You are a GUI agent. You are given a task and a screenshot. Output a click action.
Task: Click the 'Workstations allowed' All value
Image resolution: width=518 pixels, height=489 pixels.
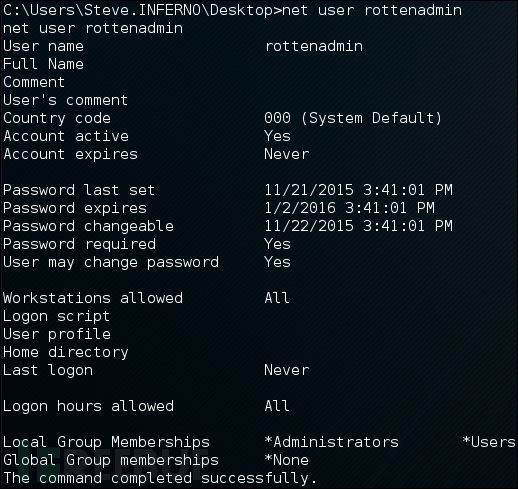click(x=277, y=298)
